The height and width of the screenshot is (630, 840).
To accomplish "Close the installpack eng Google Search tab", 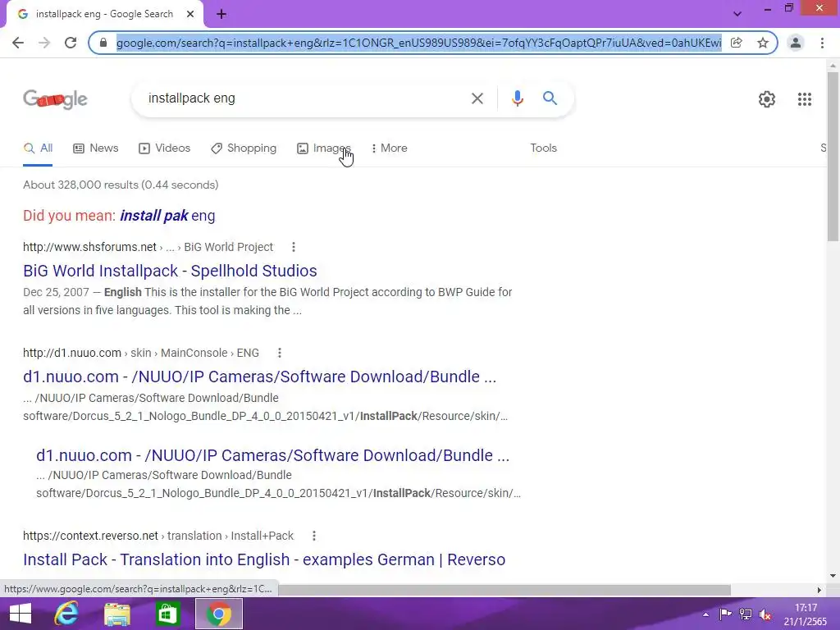I will 190,15.
